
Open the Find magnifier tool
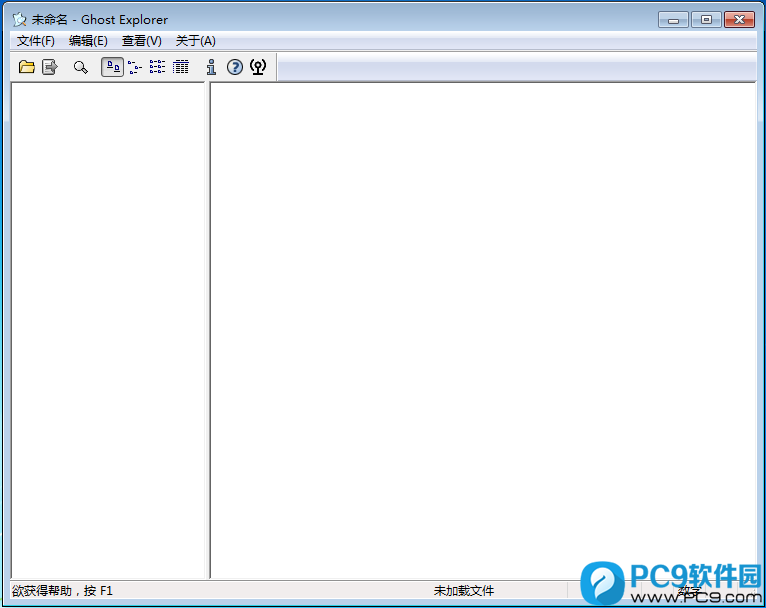(x=81, y=67)
